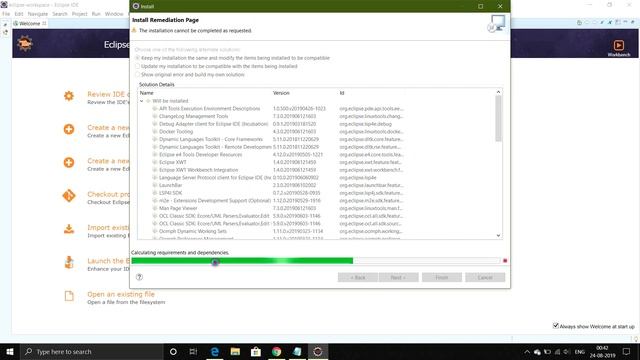Select the Welcome tab
Image resolution: width=640 pixels, height=360 pixels.
click(30, 24)
